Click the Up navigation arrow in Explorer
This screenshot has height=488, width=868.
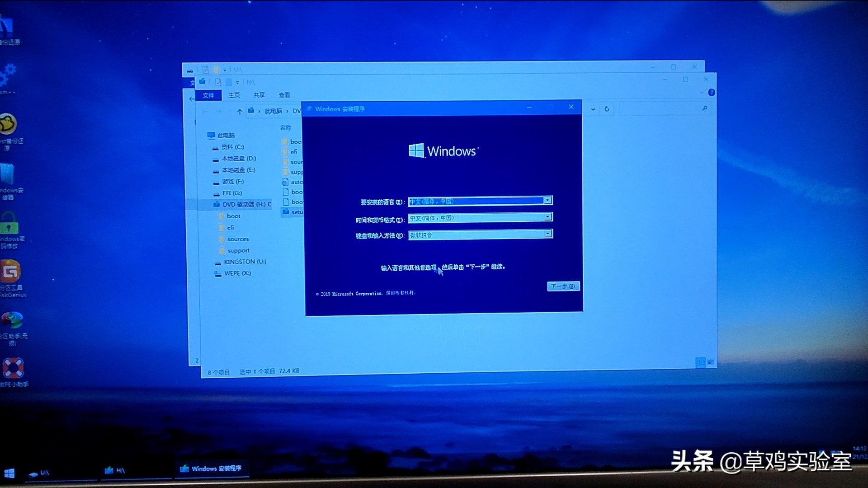239,111
